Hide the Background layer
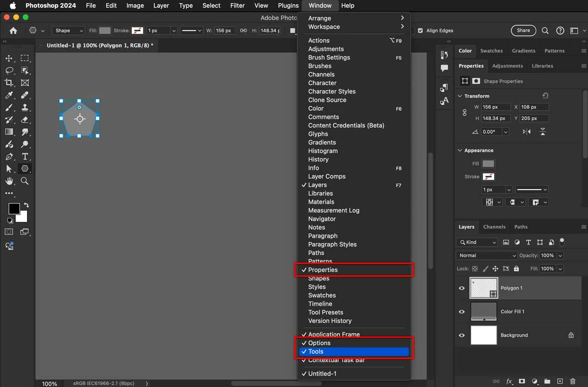The width and height of the screenshot is (588, 387). coord(462,335)
